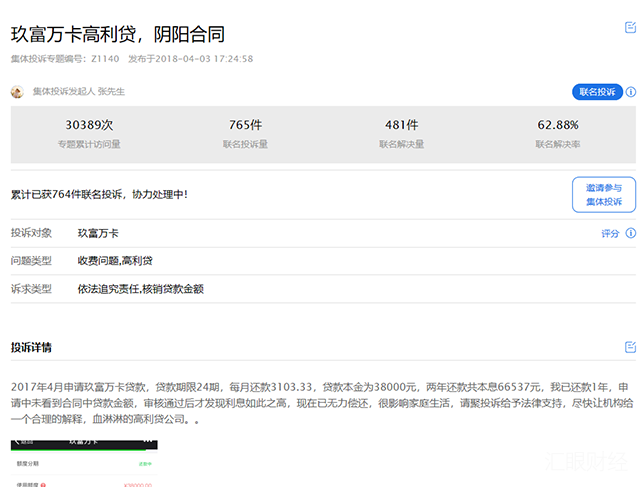The image size is (643, 487).
Task: Click the initiator avatar for 张先生
Action: [x=17, y=91]
